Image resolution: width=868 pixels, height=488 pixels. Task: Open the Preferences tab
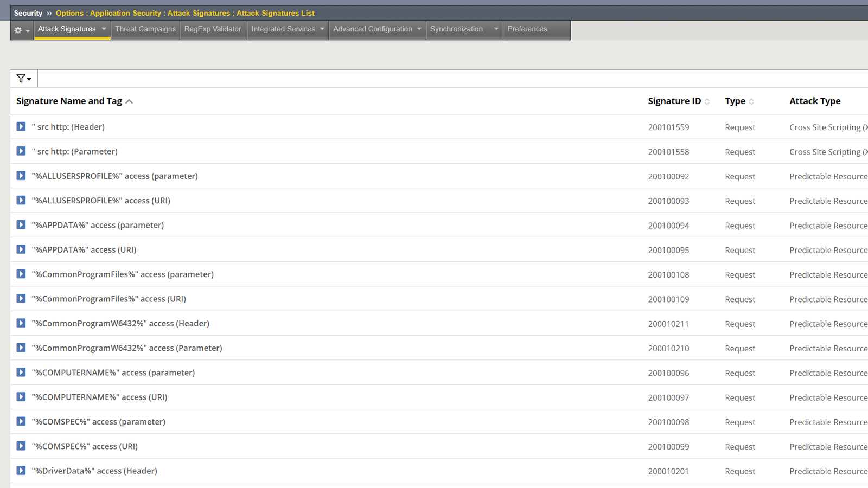(527, 29)
